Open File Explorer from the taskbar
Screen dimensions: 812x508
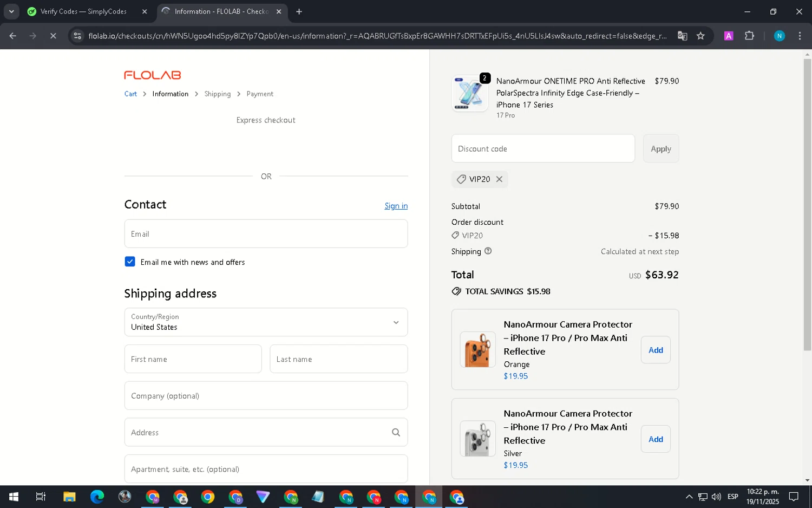click(69, 497)
